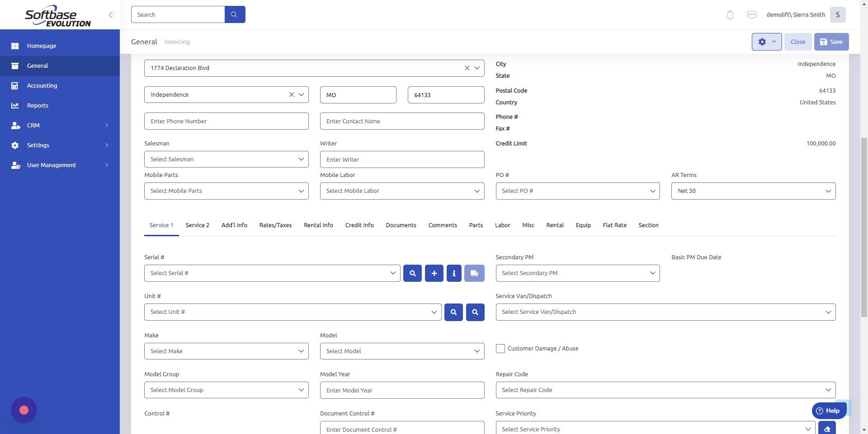The image size is (868, 434).
Task: Search for a serial number
Action: tap(412, 273)
